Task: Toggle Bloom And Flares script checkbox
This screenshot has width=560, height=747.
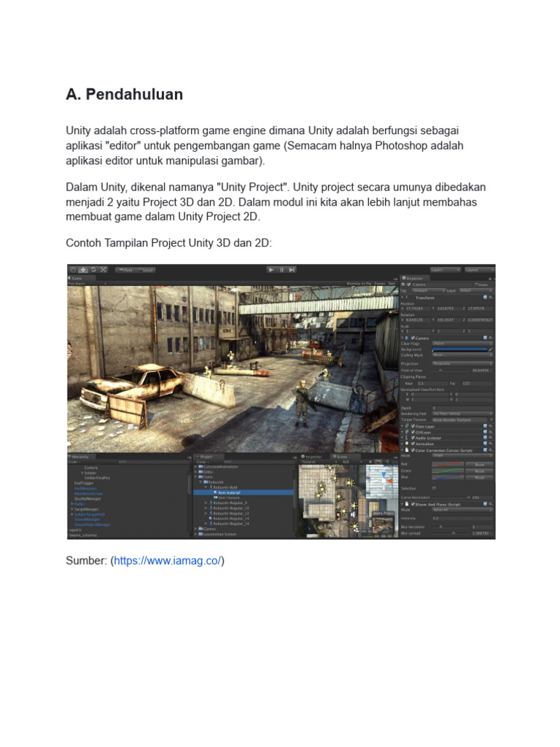Action: click(413, 504)
